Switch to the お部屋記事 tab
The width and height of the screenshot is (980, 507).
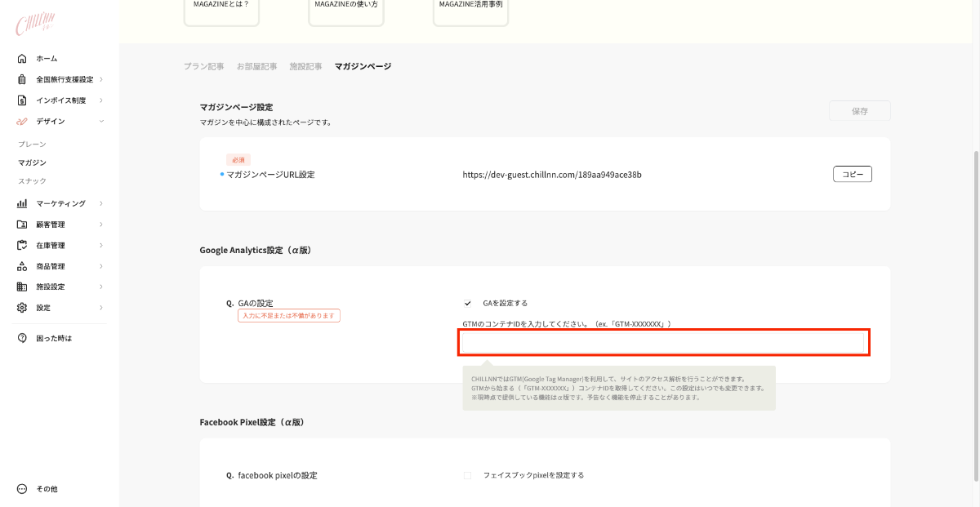(256, 66)
